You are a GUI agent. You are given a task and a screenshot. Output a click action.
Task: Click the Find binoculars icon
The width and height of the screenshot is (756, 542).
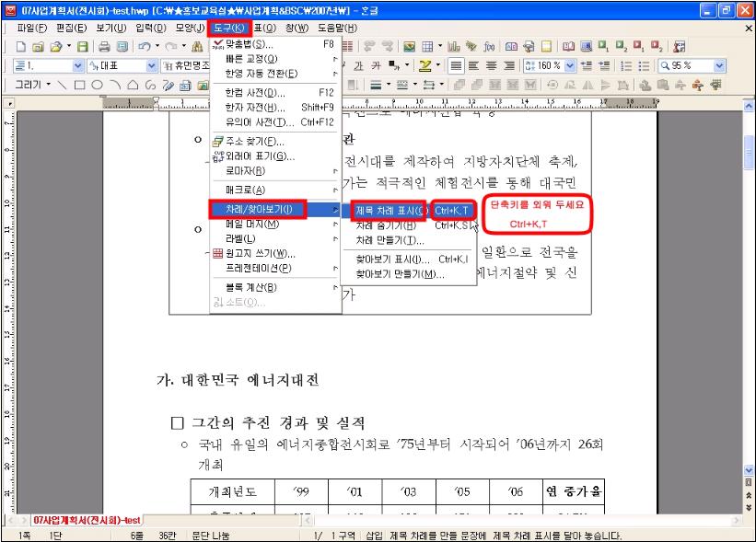point(197,47)
